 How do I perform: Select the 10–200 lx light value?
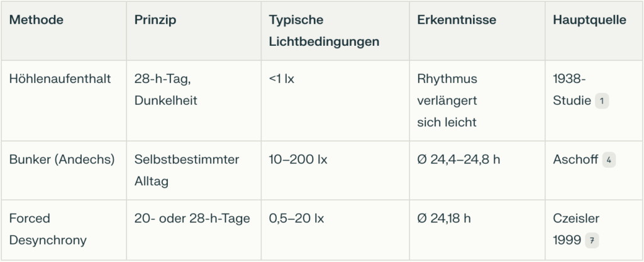(297, 160)
